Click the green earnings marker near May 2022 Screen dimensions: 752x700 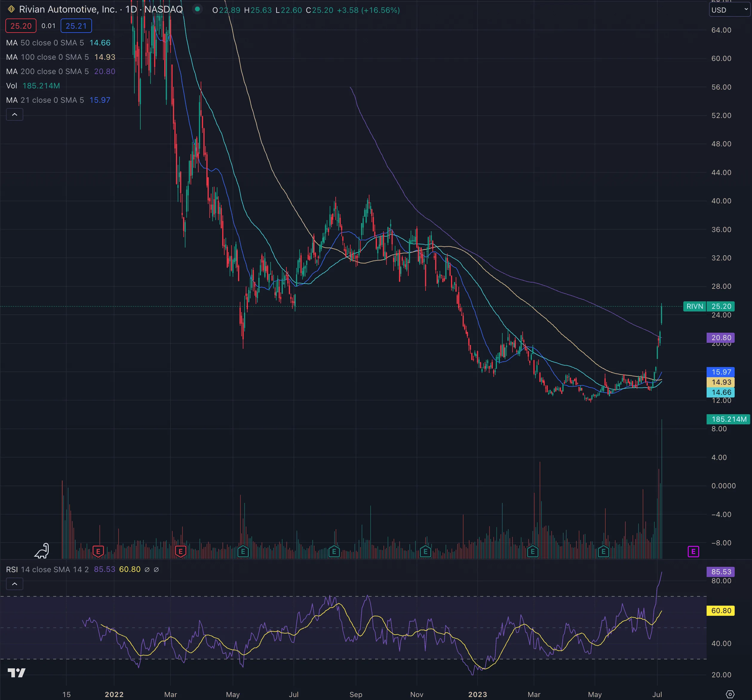[243, 551]
